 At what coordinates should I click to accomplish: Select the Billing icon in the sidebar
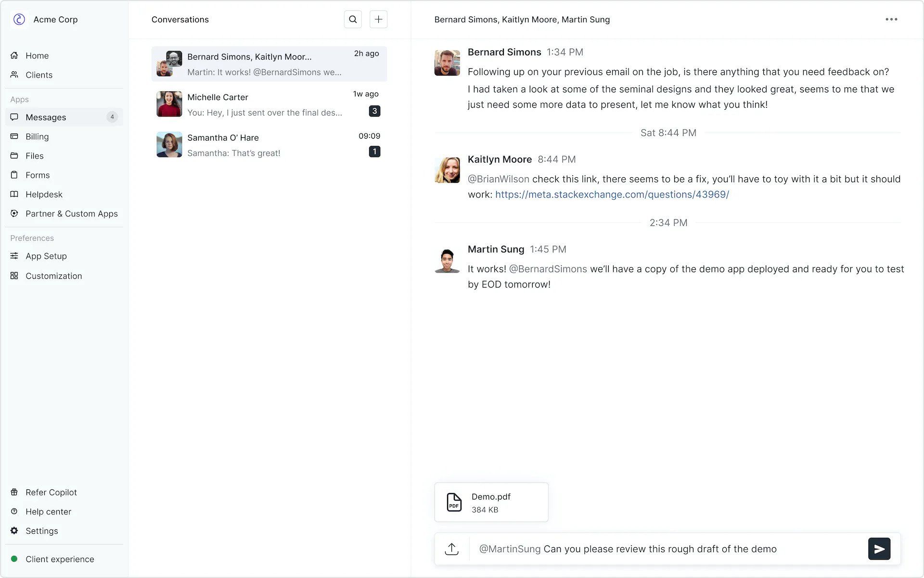(x=14, y=136)
